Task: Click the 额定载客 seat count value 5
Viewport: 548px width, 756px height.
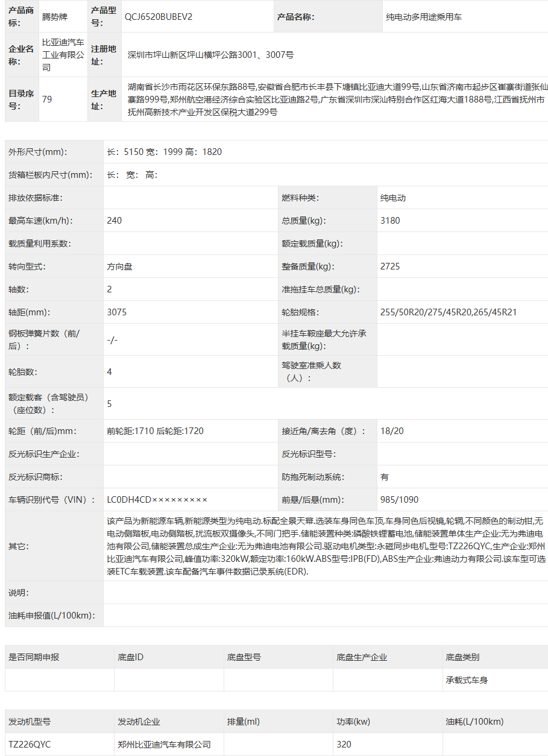Action: pos(109,404)
